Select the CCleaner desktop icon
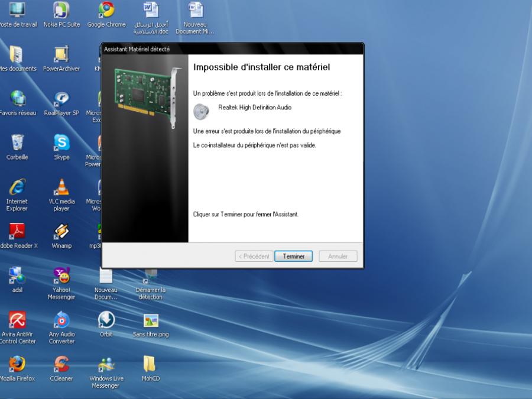The width and height of the screenshot is (532, 399). [61, 364]
